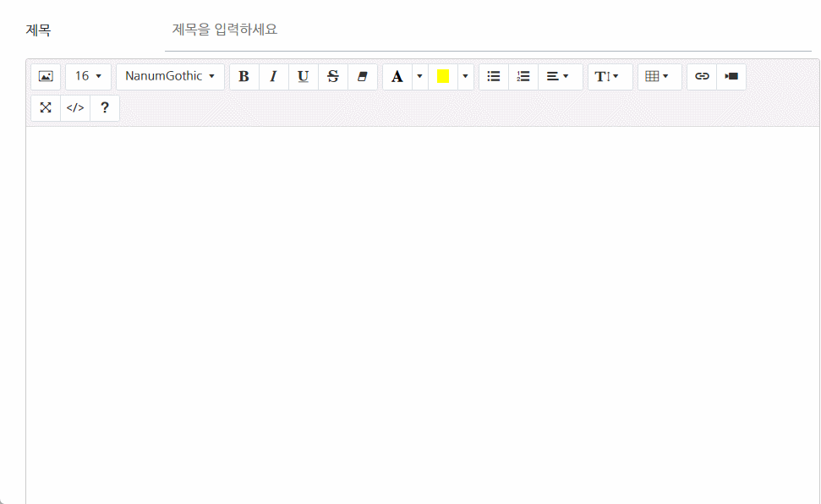Toggle fullscreen editor mode
This screenshot has height=504, width=821.
point(46,108)
